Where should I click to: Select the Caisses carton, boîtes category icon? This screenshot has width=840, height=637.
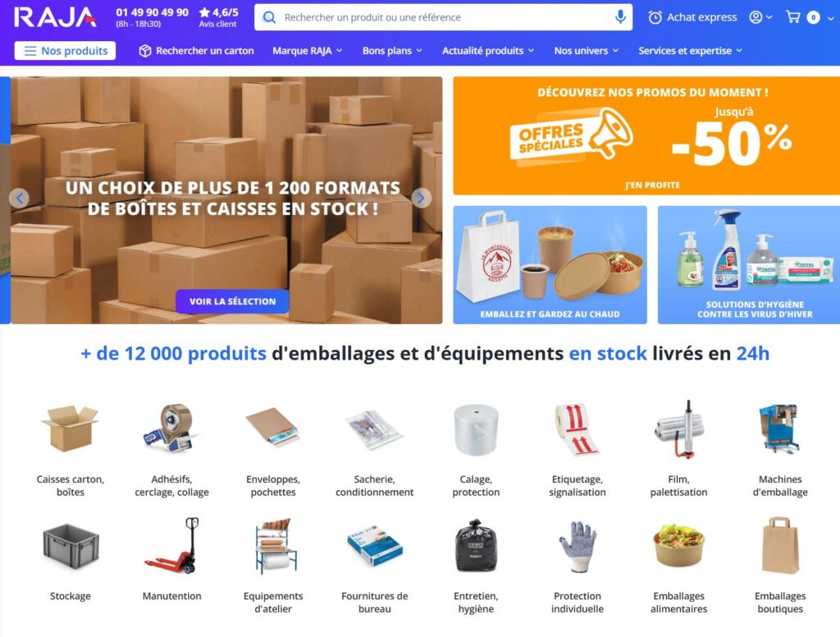point(71,429)
